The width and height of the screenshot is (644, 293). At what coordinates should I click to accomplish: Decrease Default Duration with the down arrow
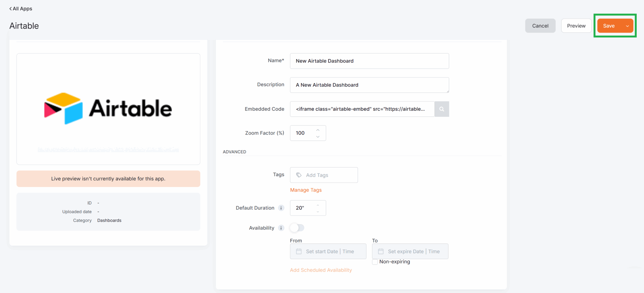pos(318,212)
